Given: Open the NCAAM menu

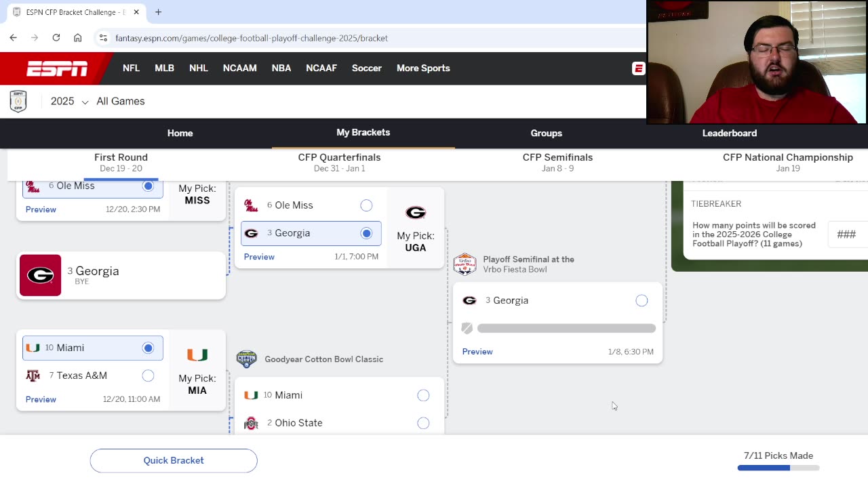Looking at the screenshot, I should pyautogui.click(x=240, y=68).
